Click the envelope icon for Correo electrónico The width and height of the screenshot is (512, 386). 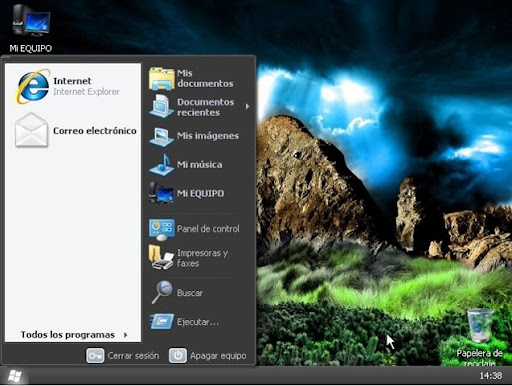pyautogui.click(x=31, y=130)
